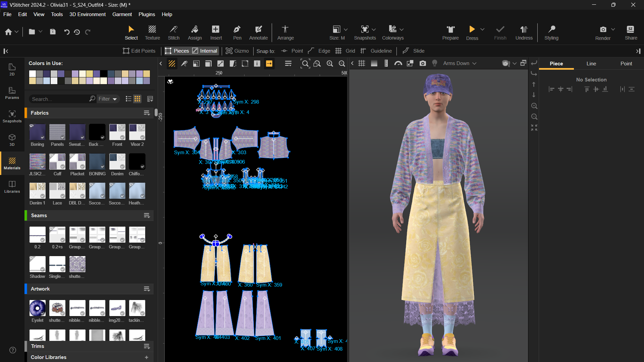Click the Styling icon
The width and height of the screenshot is (644, 362).
tap(551, 33)
